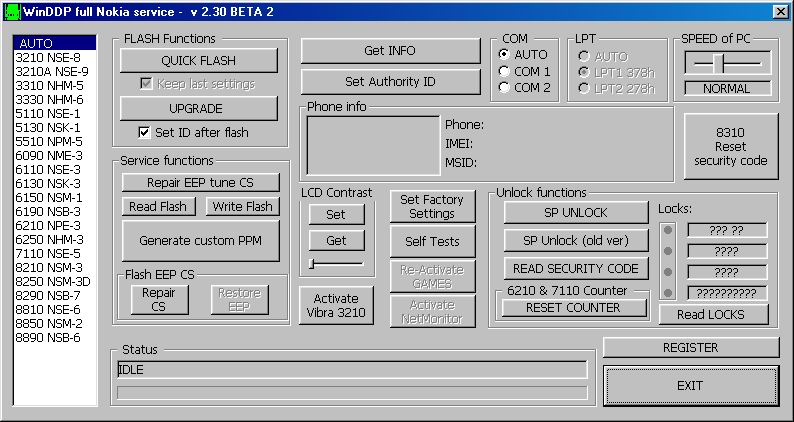Select 3210 NSE-8 in the model list
The width and height of the screenshot is (794, 422).
coord(55,57)
